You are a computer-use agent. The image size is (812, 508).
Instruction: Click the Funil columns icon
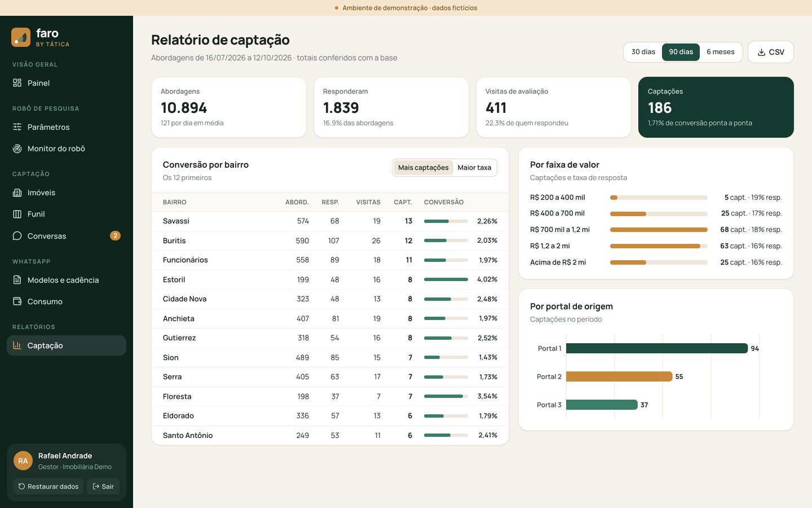17,214
